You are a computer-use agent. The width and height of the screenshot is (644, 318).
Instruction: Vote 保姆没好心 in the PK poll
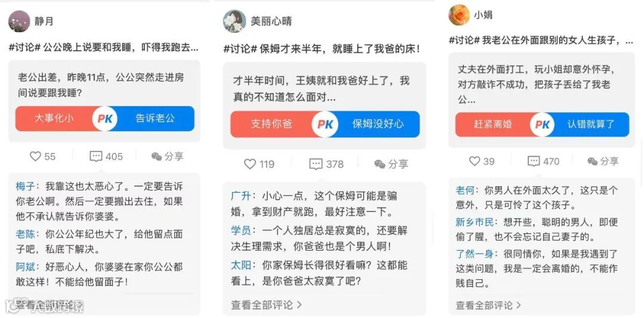[x=378, y=124]
